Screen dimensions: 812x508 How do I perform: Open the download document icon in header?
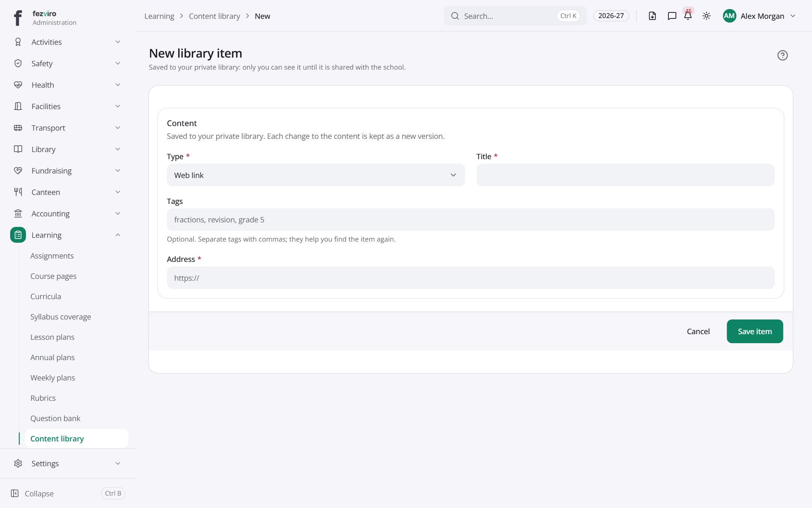[652, 16]
